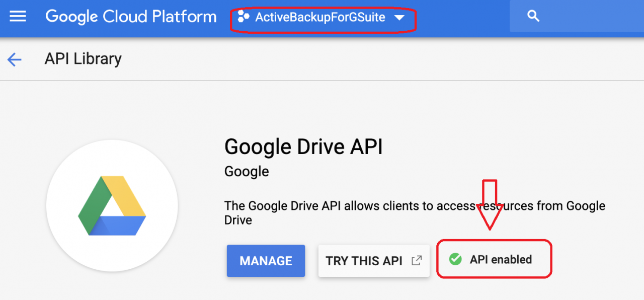The image size is (644, 300).
Task: Click the magnifying glass search icon
Action: coord(533,16)
